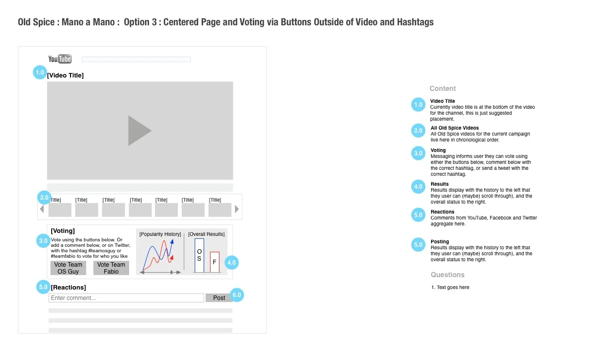
Task: Click the voting instructions mentioning #teamosguy
Action: (x=90, y=248)
